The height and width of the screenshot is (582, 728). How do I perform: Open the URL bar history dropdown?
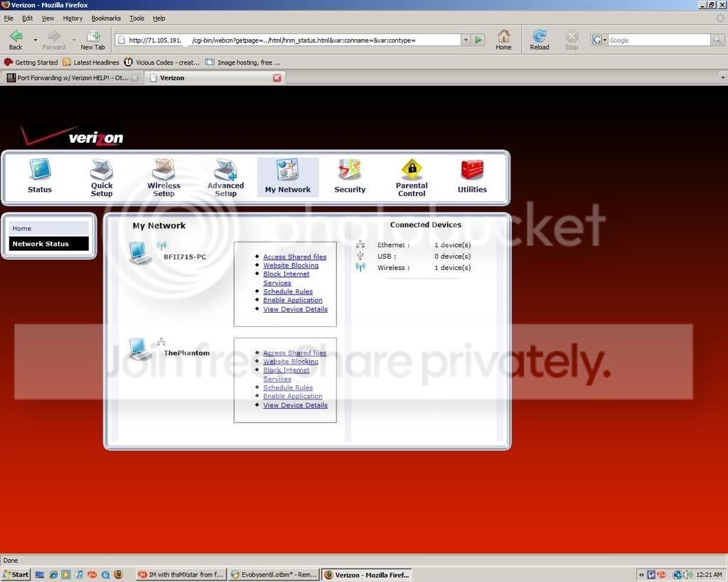pos(466,40)
